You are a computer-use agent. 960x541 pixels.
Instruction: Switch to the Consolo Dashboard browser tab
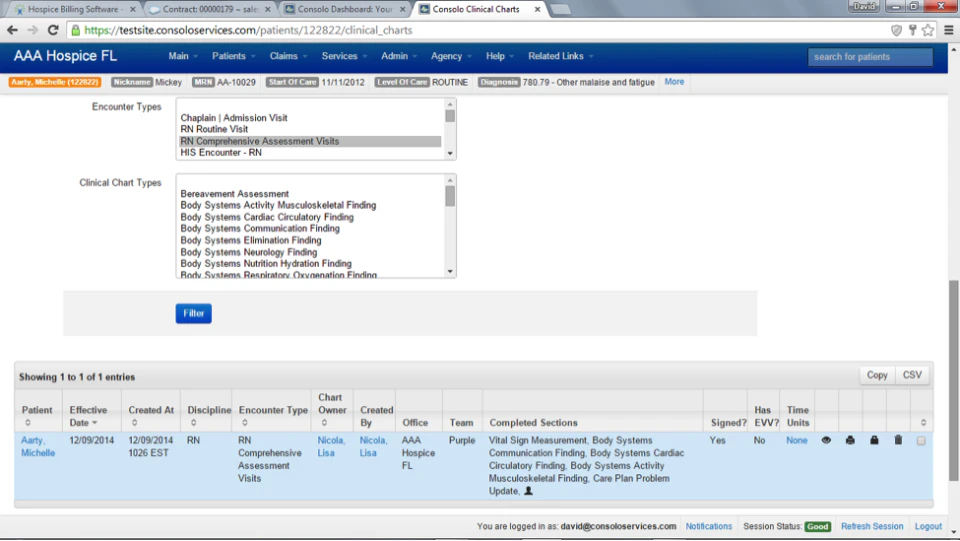[x=346, y=9]
